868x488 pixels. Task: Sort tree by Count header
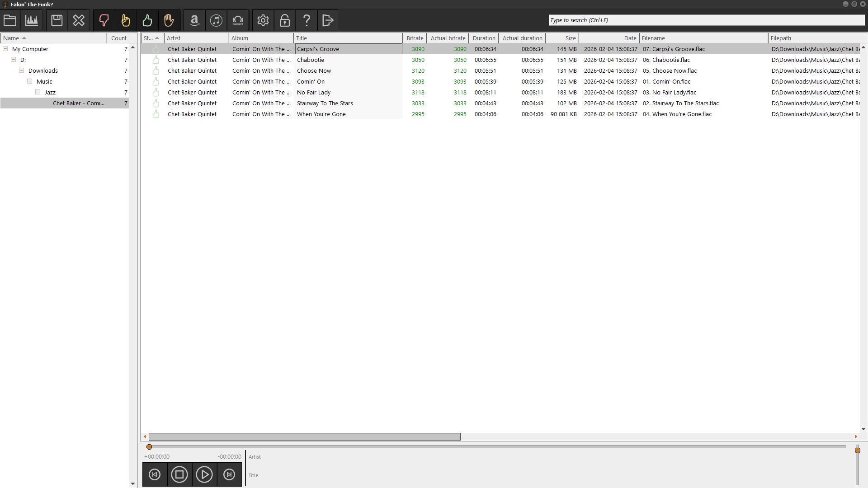[118, 38]
